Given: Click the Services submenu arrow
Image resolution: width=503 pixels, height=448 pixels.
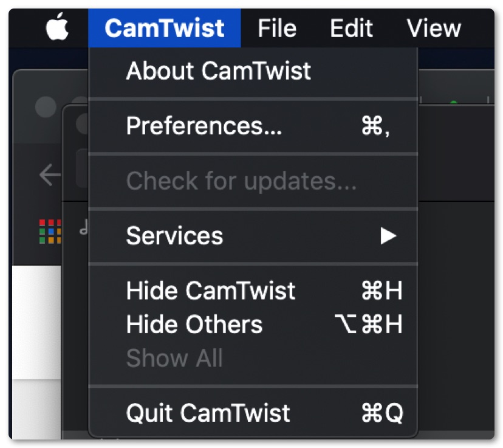Looking at the screenshot, I should coord(388,236).
